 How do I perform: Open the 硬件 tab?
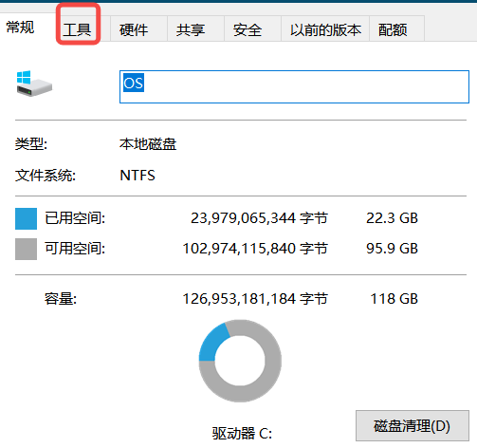point(134,29)
